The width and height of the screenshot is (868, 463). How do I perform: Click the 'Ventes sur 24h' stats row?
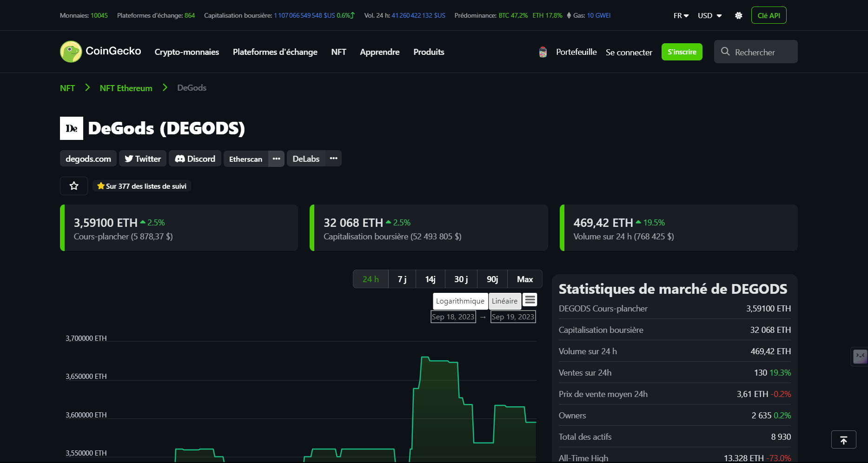(x=675, y=372)
